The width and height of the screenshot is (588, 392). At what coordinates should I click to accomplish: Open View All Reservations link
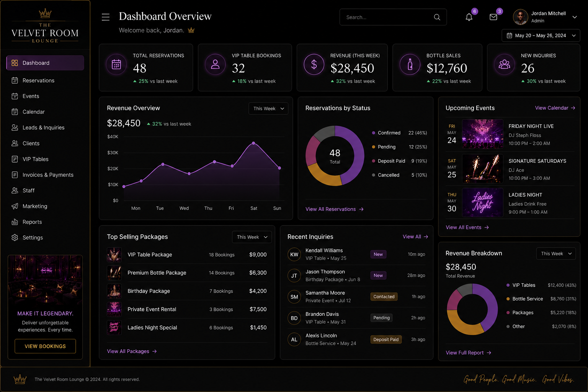tap(335, 209)
